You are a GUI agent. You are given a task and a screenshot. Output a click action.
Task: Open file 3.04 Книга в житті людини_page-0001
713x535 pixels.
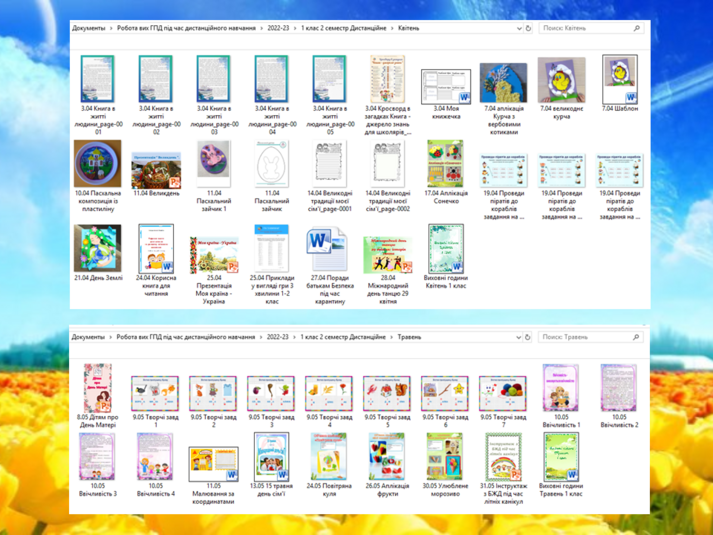(x=98, y=95)
